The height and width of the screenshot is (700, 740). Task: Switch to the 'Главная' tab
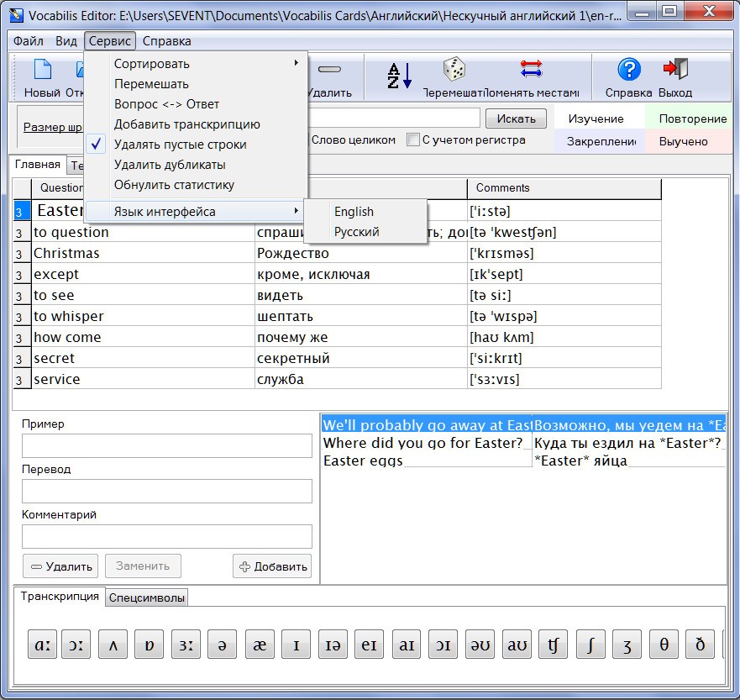(38, 164)
